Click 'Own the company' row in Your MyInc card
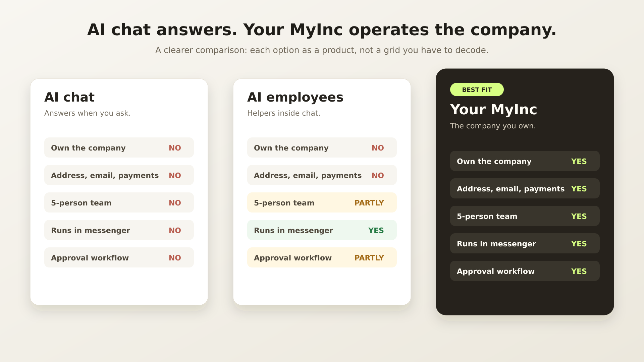The height and width of the screenshot is (362, 644). (x=525, y=161)
